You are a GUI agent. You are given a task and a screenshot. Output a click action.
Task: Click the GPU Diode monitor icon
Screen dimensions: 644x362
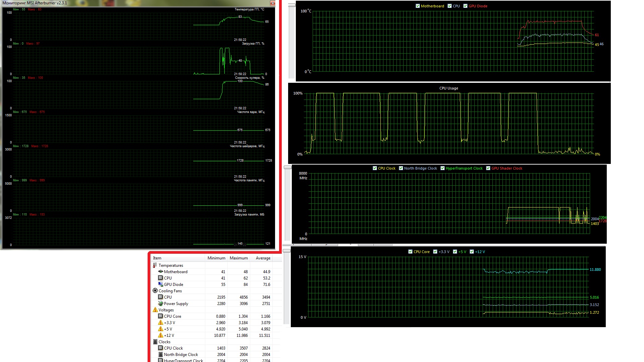[x=161, y=284]
